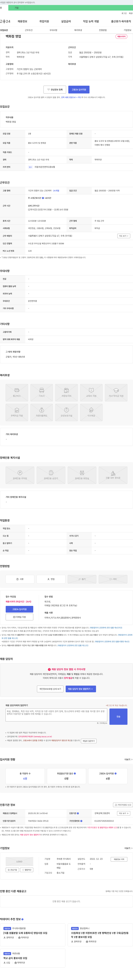Click info icon beside 빅데이터 추천 정보
The width and height of the screenshot is (133, 980).
[22, 919]
